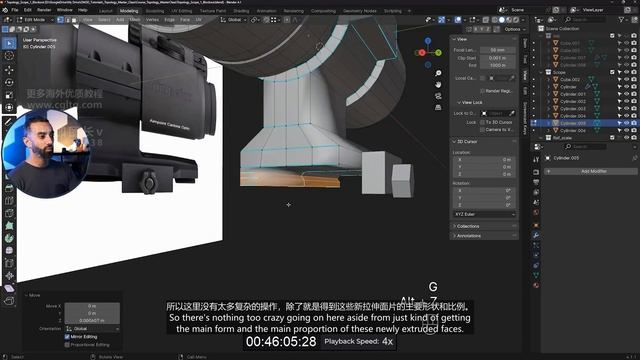
Task: Switch to wireframe viewport shading
Action: (x=494, y=20)
